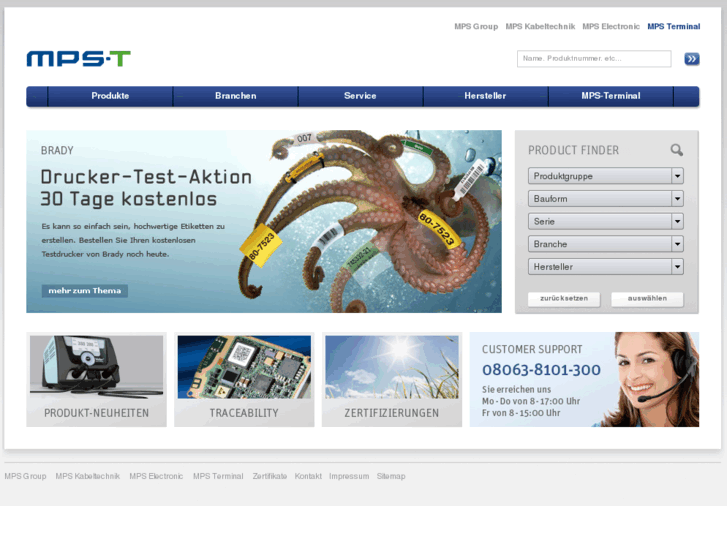Click the 'mehr zum Thema' button

[85, 291]
